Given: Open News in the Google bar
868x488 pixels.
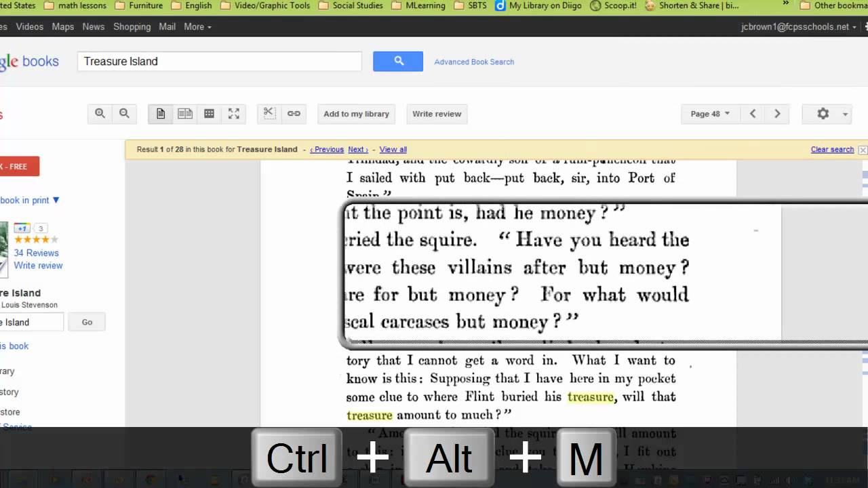Looking at the screenshot, I should tap(94, 26).
